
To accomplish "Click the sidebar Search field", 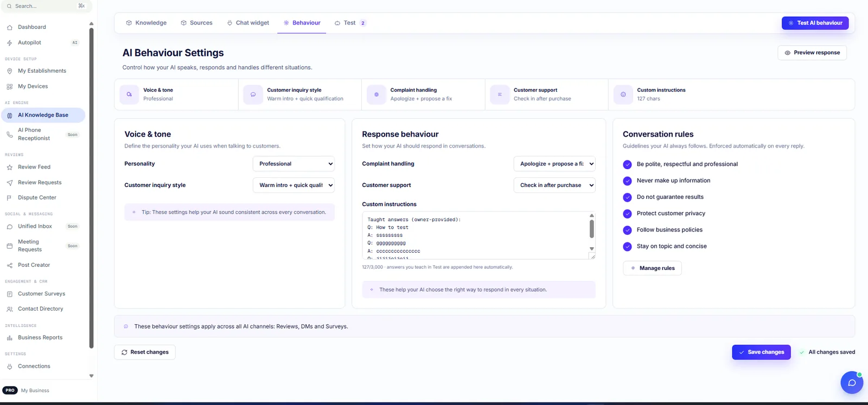I will [46, 6].
